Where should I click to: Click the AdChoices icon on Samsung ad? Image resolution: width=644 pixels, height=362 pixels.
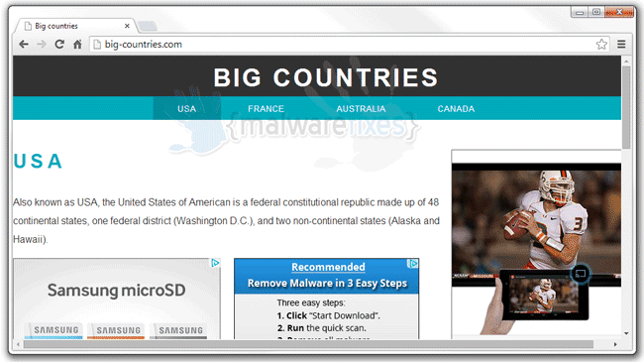(215, 263)
